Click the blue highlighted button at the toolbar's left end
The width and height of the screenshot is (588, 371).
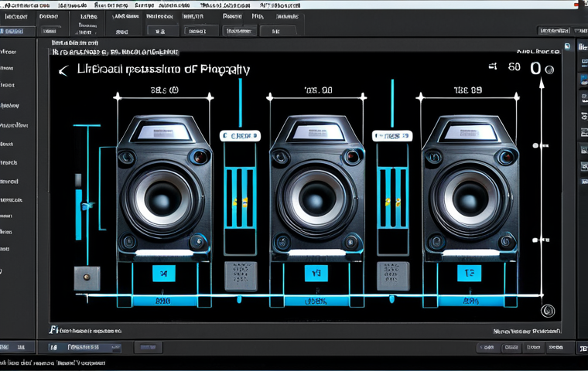[x=17, y=32]
